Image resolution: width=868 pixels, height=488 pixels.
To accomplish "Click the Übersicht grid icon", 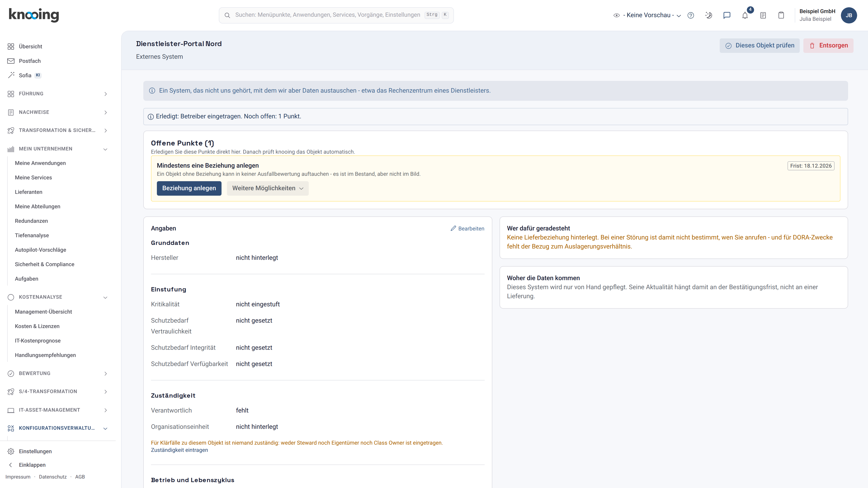I will (11, 47).
